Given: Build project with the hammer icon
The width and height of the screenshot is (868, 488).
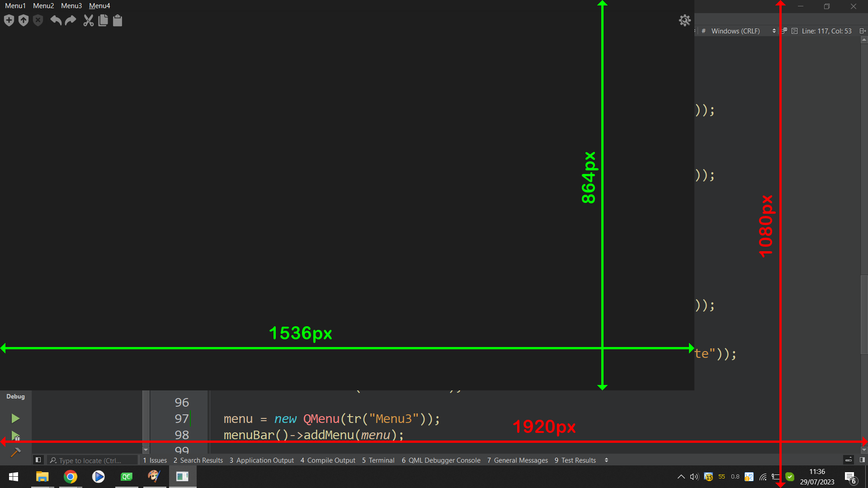Looking at the screenshot, I should 15,452.
